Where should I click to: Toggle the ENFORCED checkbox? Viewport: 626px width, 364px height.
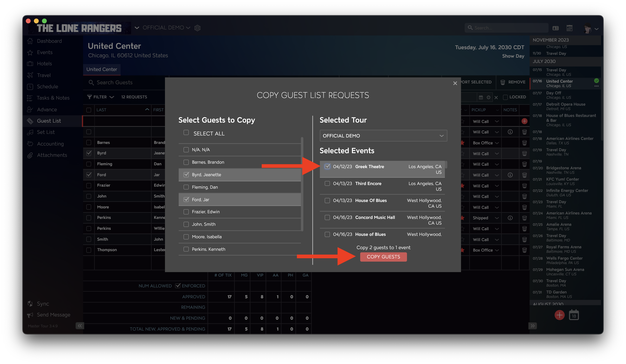click(177, 286)
